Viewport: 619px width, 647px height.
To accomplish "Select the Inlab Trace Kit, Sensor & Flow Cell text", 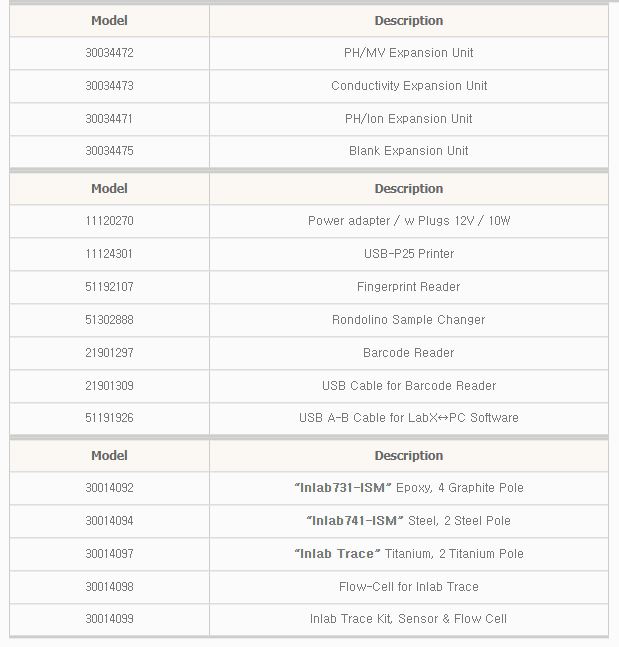I will 408,619.
